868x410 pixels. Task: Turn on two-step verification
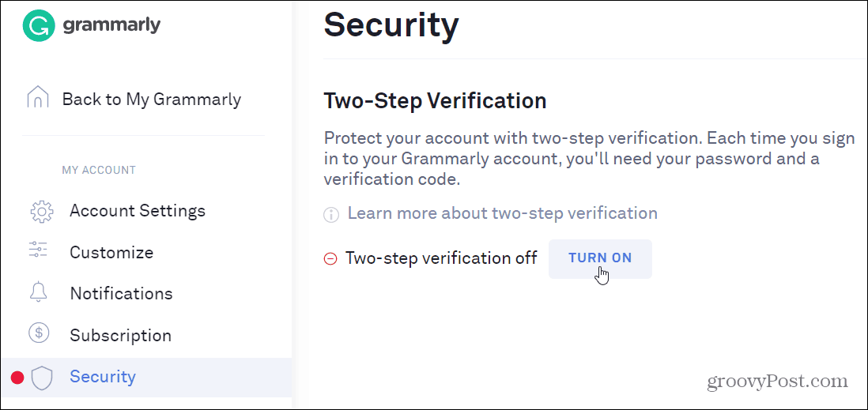click(x=600, y=258)
